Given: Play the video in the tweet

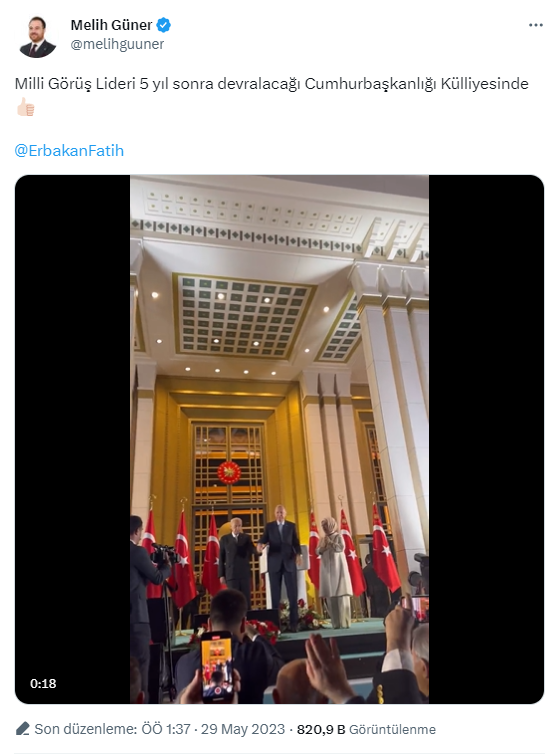Looking at the screenshot, I should click(x=279, y=439).
